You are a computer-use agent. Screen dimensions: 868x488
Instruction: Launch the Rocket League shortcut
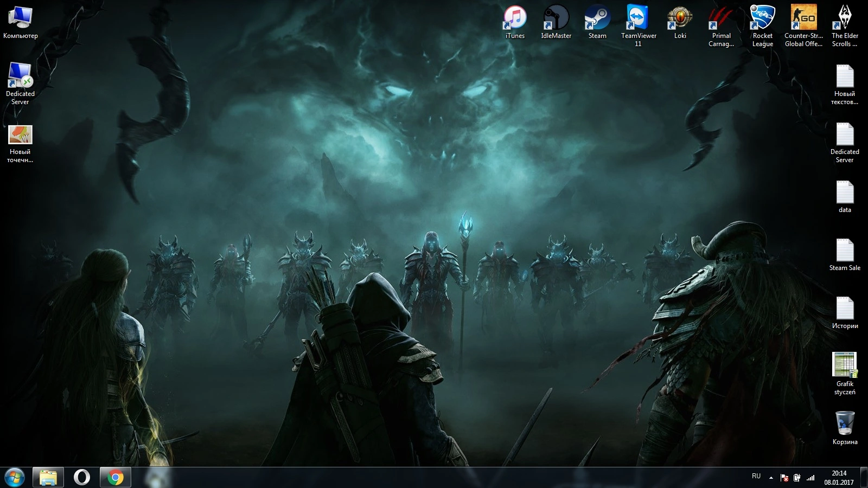pyautogui.click(x=762, y=26)
